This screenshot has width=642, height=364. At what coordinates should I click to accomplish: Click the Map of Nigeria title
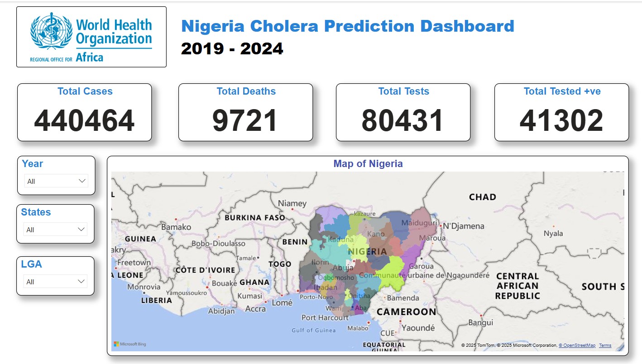point(368,163)
